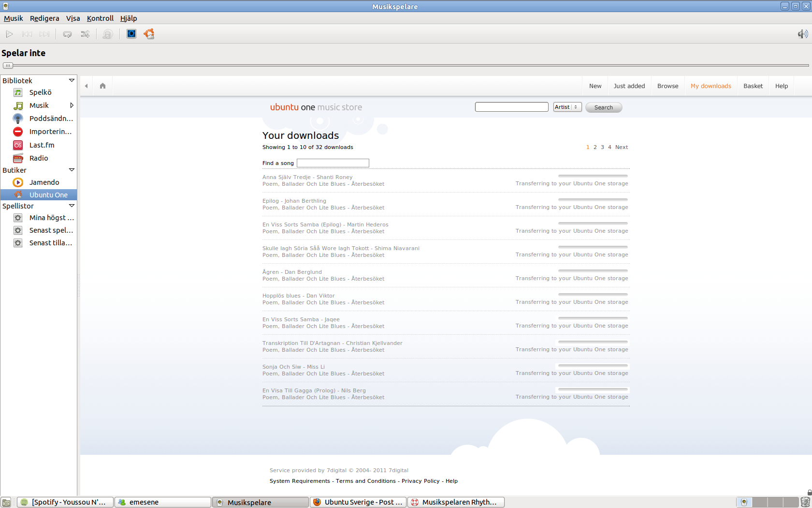Toggle the visualization toolbar button
812x508 pixels.
point(131,33)
